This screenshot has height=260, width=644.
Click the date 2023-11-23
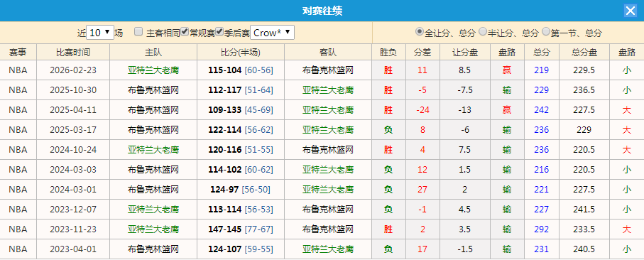[x=73, y=229]
